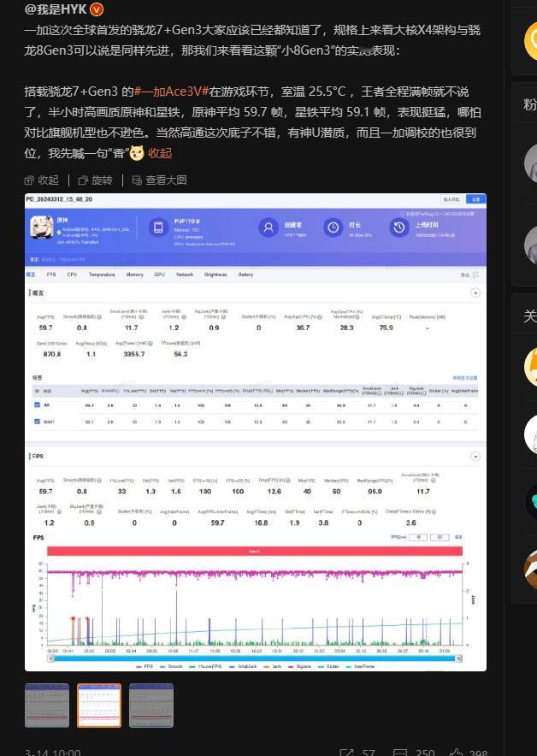Click the blue icon right of the FPS threshold inputs
Image resolution: width=537 pixels, height=756 pixels.
point(458,537)
